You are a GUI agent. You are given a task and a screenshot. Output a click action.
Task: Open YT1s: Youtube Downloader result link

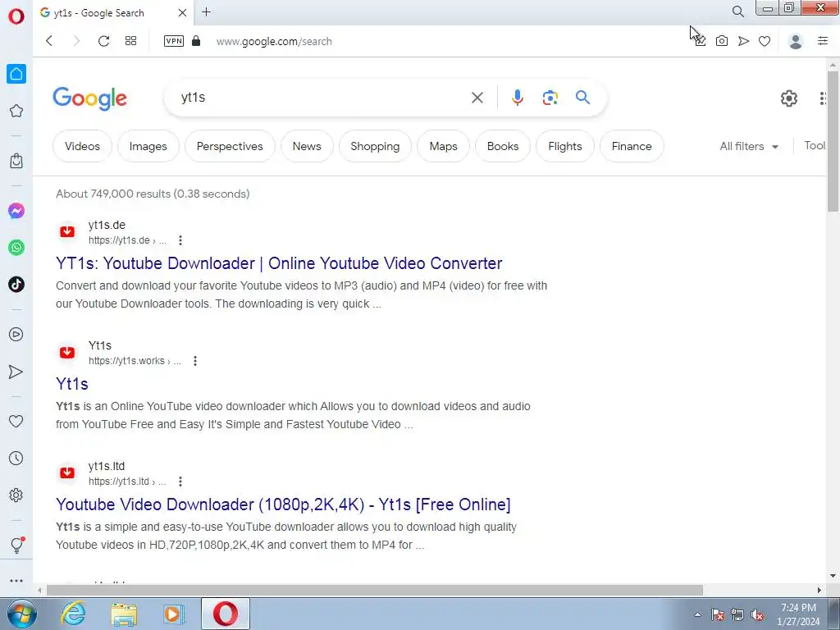click(279, 263)
